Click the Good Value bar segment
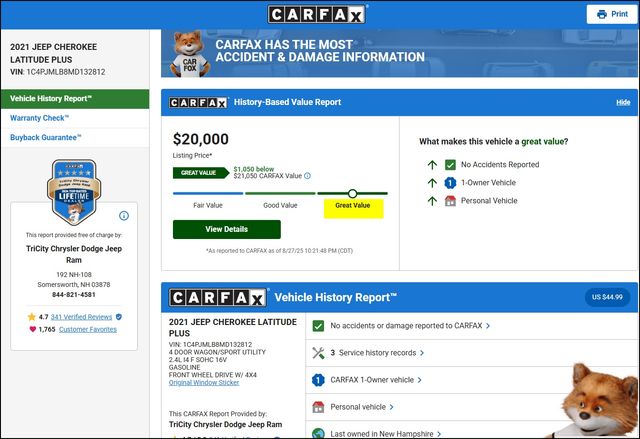Viewport: 640px width, 439px height. pyautogui.click(x=280, y=193)
